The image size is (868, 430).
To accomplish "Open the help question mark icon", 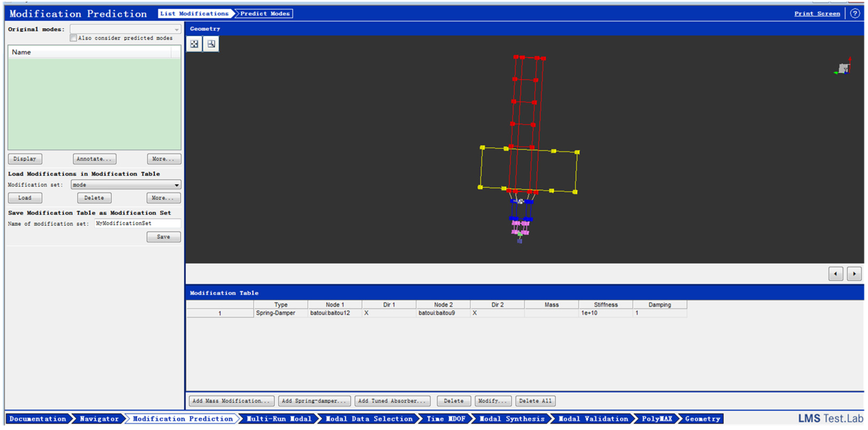I will tap(854, 14).
